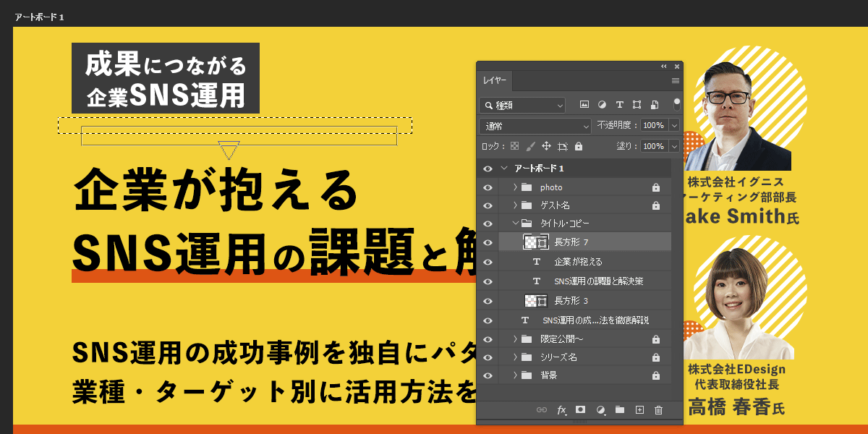Select the SNS運用の課題と解決策 layer name
The height and width of the screenshot is (434, 868).
point(598,281)
